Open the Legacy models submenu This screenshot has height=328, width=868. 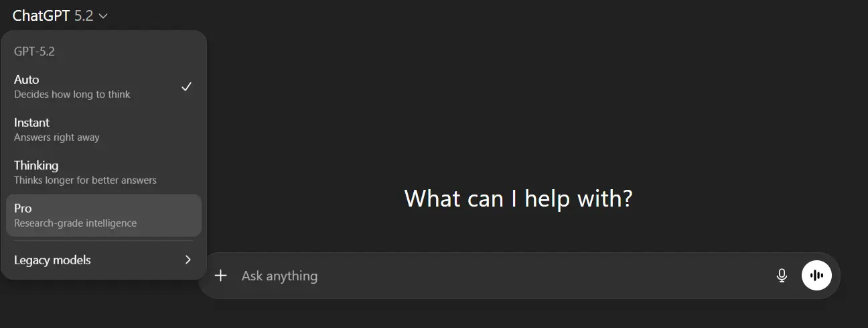[x=104, y=260]
